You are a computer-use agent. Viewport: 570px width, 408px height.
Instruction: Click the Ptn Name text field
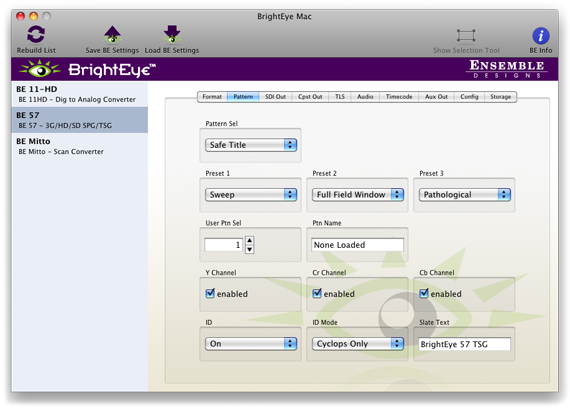point(357,245)
